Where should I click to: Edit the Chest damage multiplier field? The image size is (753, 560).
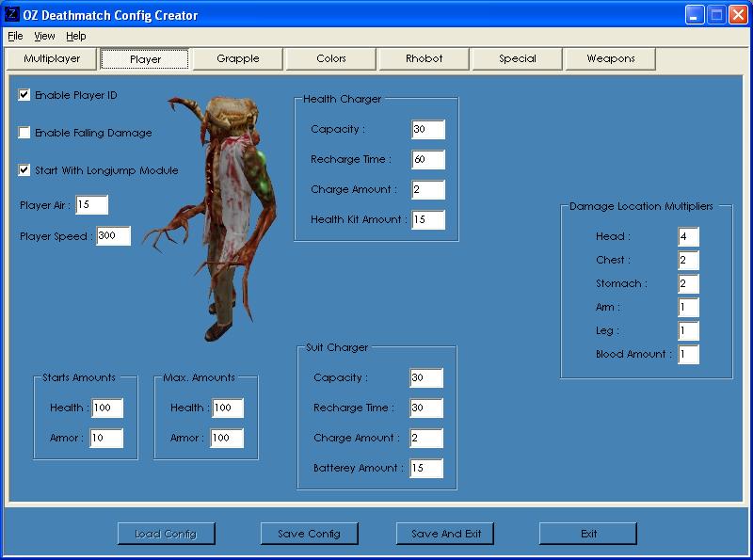tap(688, 261)
